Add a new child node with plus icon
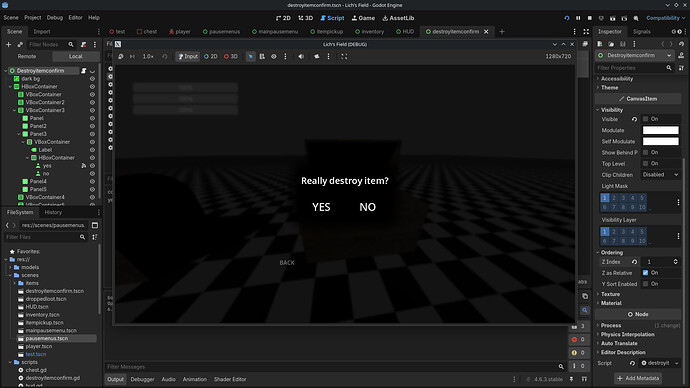The image size is (690, 388). (8, 44)
